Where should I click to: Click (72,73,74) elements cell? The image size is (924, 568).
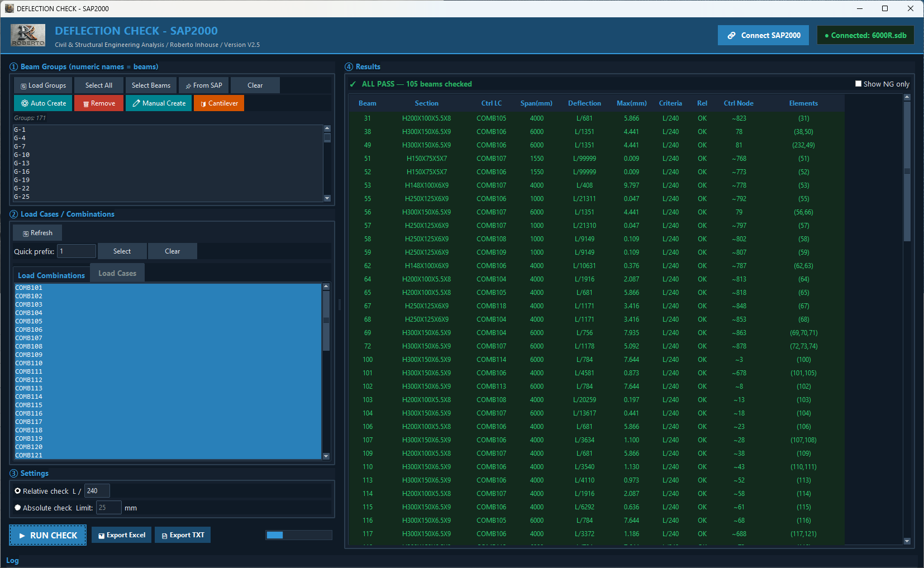pos(803,346)
